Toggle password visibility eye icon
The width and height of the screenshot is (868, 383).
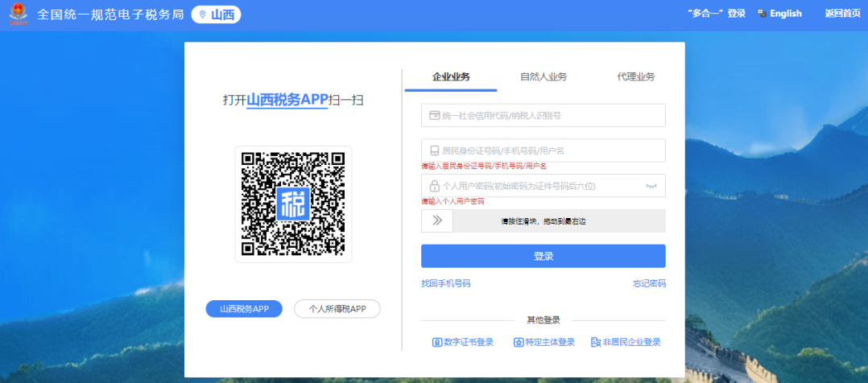pyautogui.click(x=651, y=186)
